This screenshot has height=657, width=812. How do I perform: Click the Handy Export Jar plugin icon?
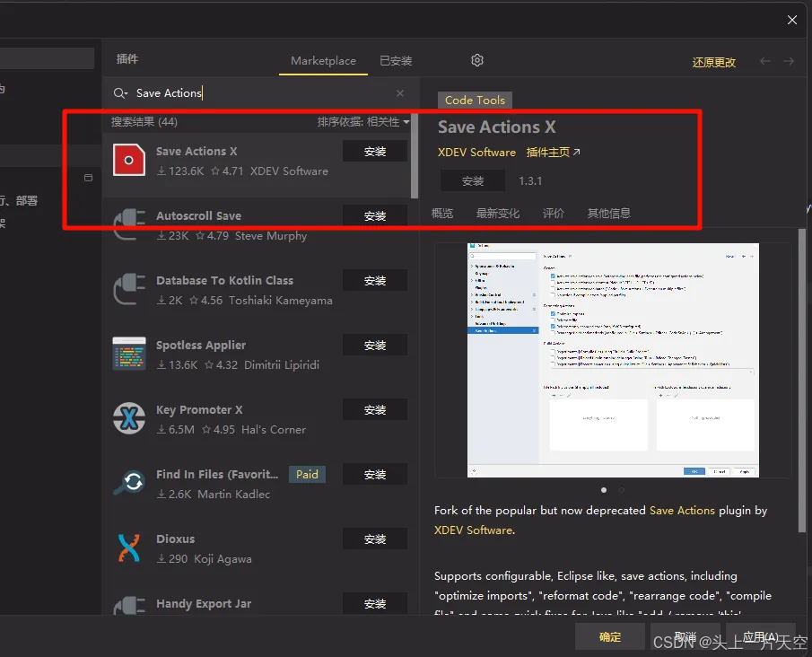pyautogui.click(x=129, y=606)
